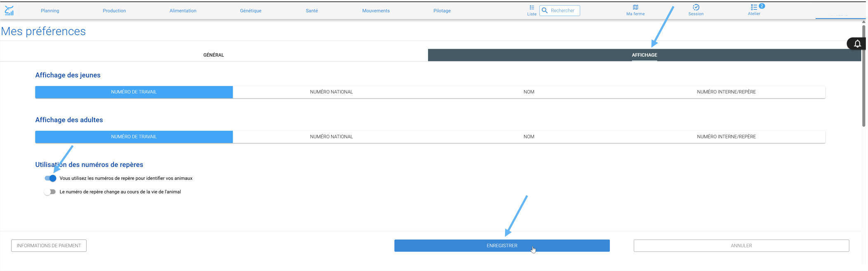Open Ma ferme map icon

635,10
